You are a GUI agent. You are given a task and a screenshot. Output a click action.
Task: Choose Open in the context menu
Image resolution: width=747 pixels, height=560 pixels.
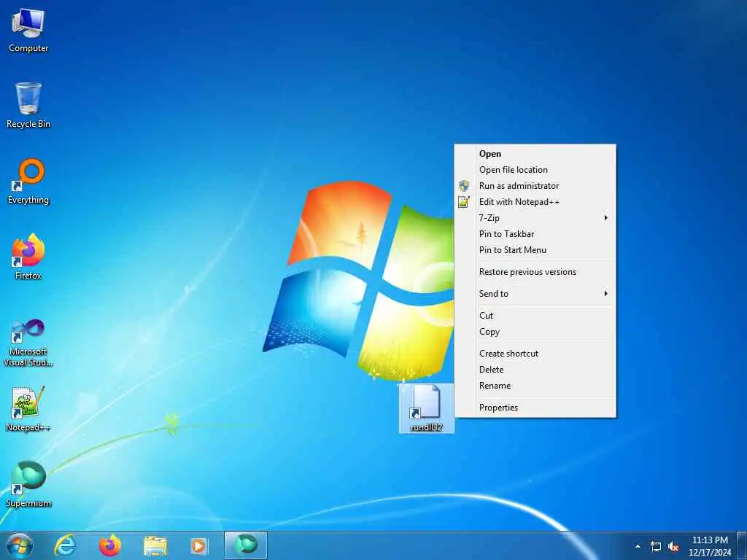tap(535, 154)
